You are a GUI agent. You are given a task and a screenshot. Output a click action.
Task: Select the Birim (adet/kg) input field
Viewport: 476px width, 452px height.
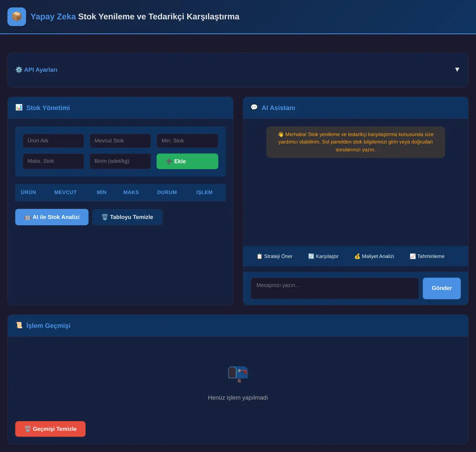click(120, 161)
